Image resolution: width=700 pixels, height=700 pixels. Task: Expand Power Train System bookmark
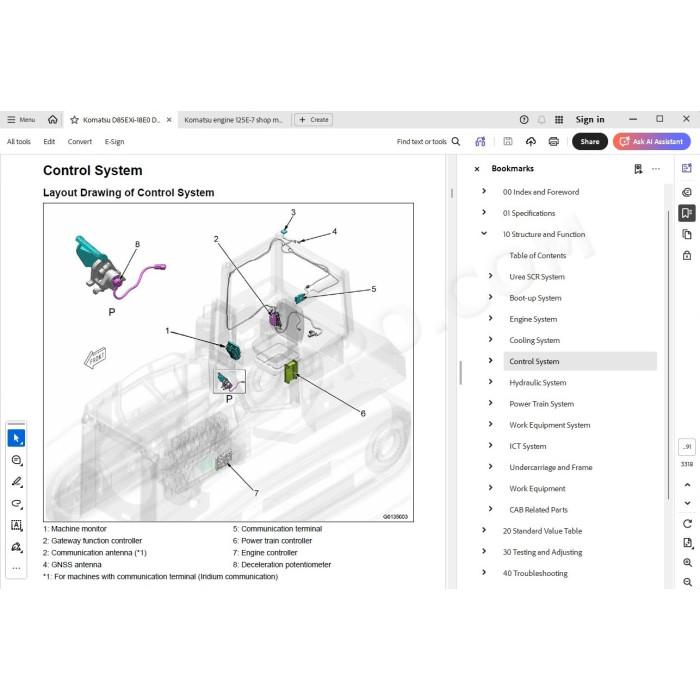[491, 403]
